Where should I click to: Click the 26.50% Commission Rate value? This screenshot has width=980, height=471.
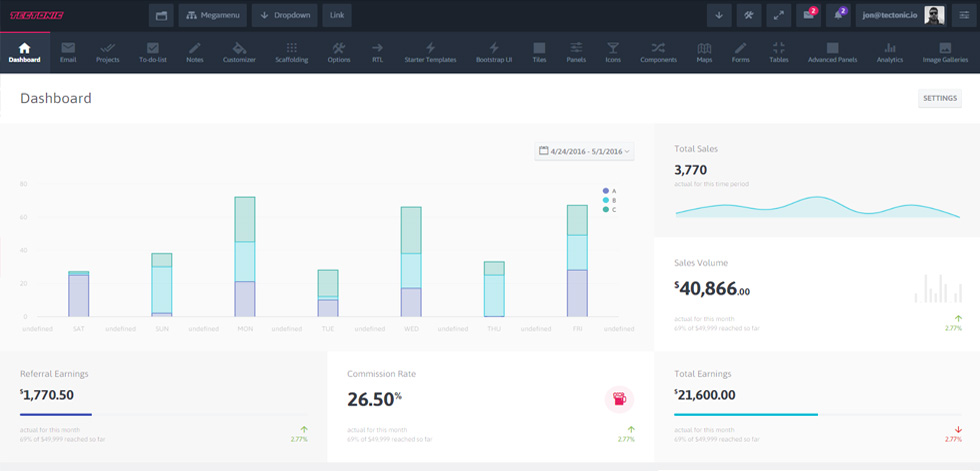pos(374,399)
